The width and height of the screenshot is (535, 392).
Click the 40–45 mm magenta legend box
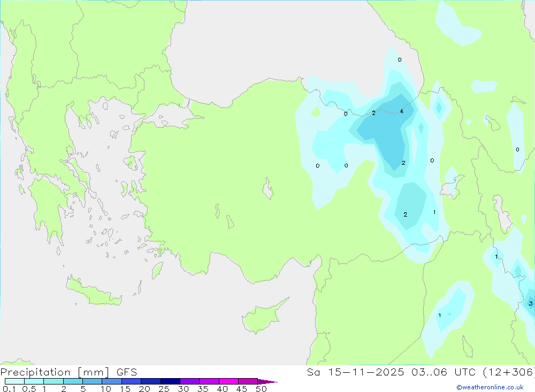tap(228, 381)
